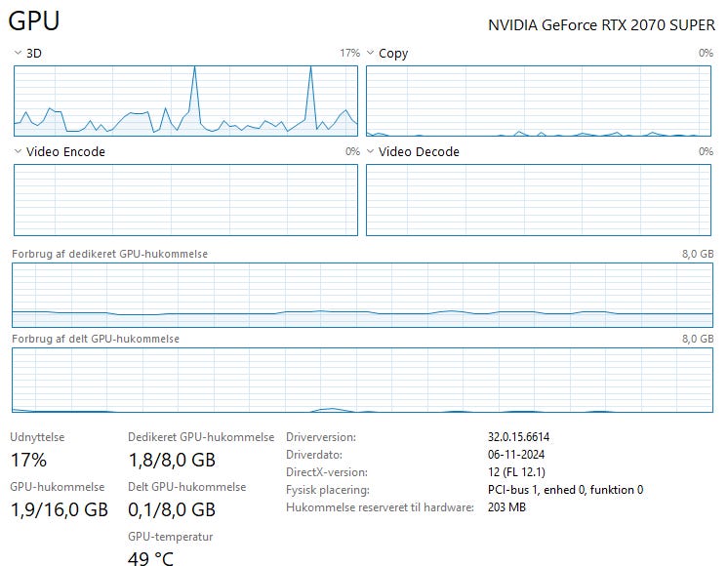The height and width of the screenshot is (566, 728).
Task: Click the 17% Udnyttelse value
Action: coord(28,460)
